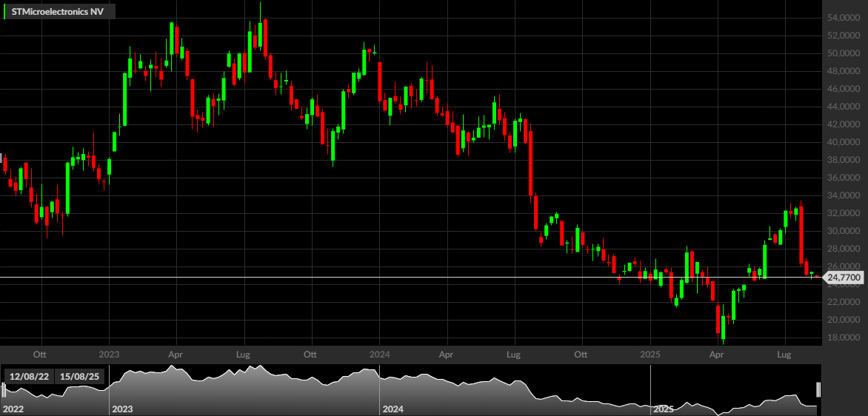Click the 50,0000 price axis label
This screenshot has height=416, width=868.
[x=844, y=53]
